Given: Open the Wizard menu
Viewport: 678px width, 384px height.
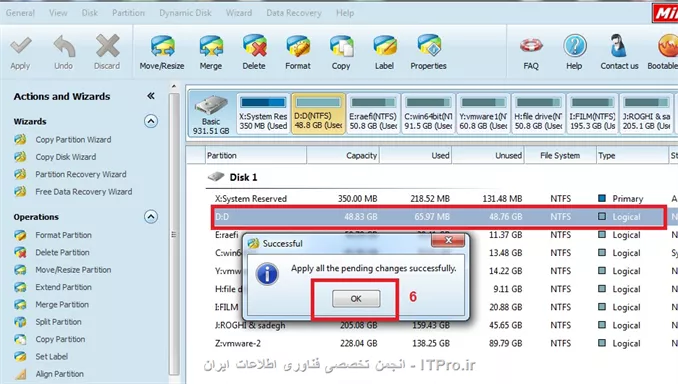Looking at the screenshot, I should tap(239, 13).
